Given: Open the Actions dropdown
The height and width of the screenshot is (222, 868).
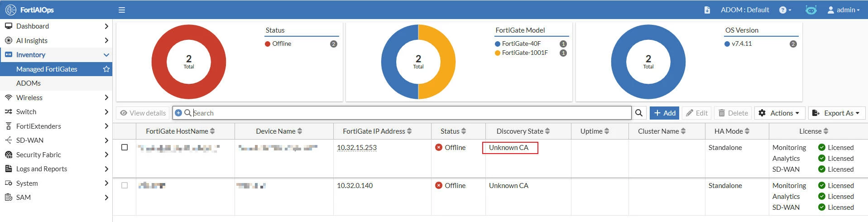Looking at the screenshot, I should click(779, 113).
